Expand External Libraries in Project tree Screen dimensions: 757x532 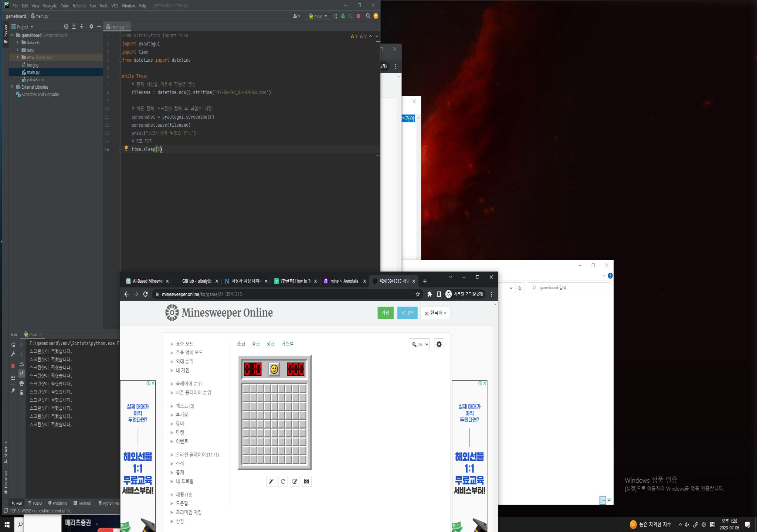pyautogui.click(x=12, y=87)
